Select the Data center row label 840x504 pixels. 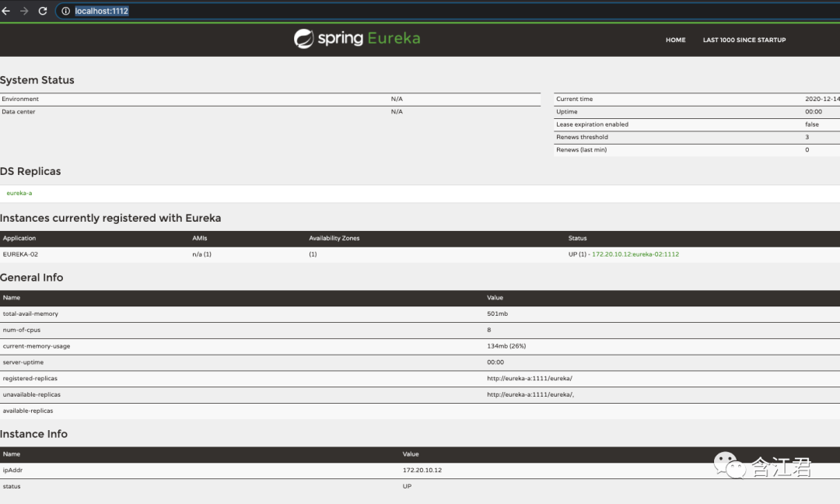coord(19,112)
